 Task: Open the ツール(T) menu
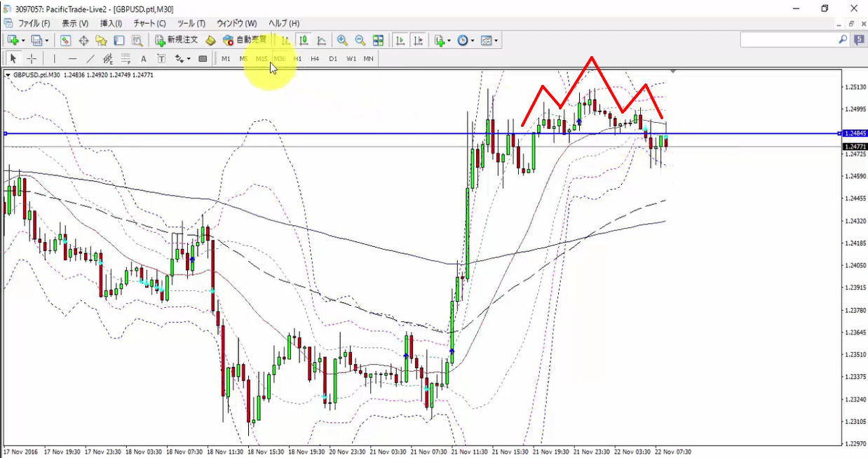[x=191, y=24]
